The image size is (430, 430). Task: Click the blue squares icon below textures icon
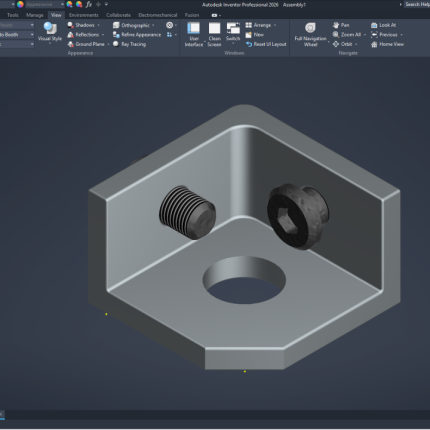point(169,35)
